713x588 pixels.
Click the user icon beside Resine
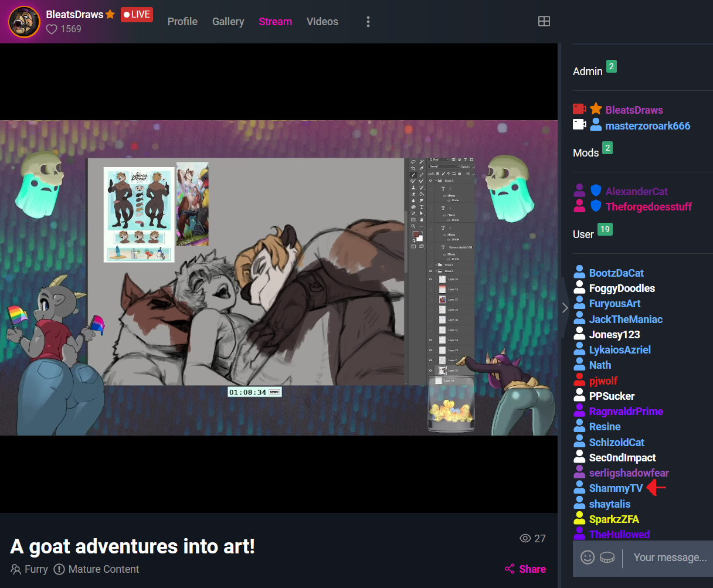point(579,426)
